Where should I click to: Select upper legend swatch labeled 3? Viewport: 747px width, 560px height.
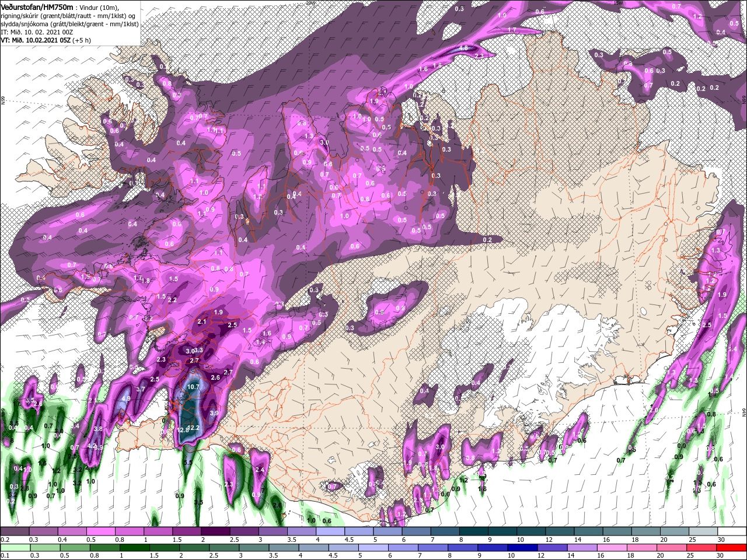click(x=273, y=531)
